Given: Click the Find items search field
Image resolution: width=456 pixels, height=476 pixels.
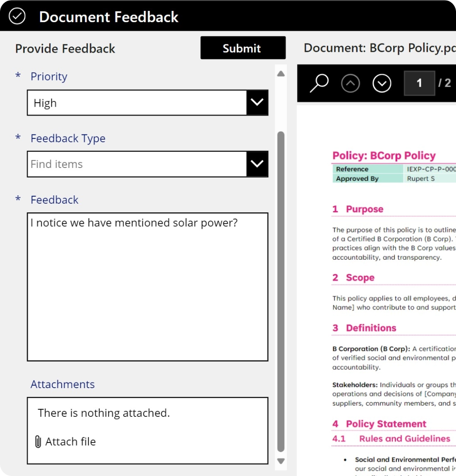Looking at the screenshot, I should pos(137,164).
